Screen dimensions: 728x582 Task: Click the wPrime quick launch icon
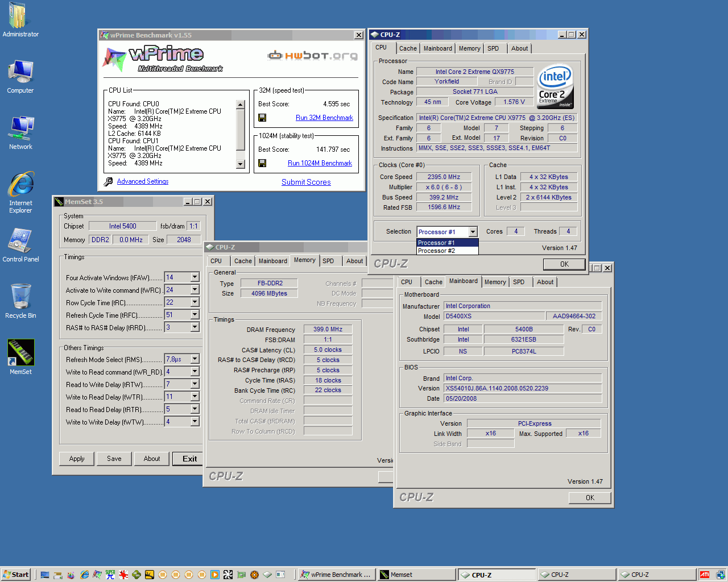pyautogui.click(x=97, y=575)
